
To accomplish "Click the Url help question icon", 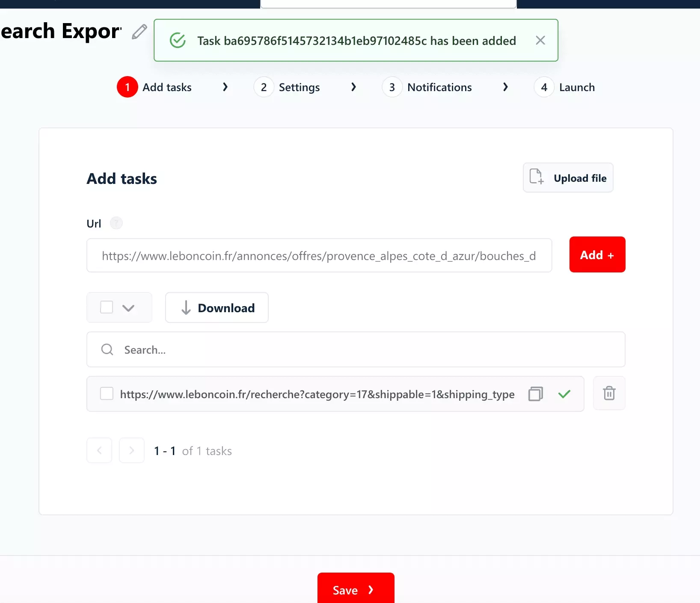I will tap(116, 223).
